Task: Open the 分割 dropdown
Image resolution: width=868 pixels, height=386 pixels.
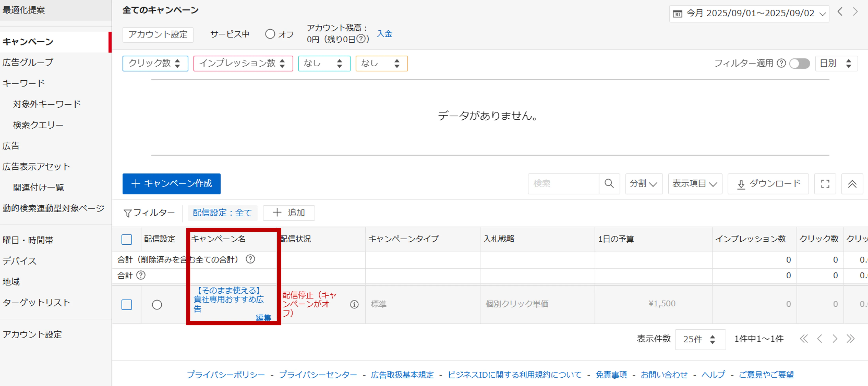Action: [644, 184]
